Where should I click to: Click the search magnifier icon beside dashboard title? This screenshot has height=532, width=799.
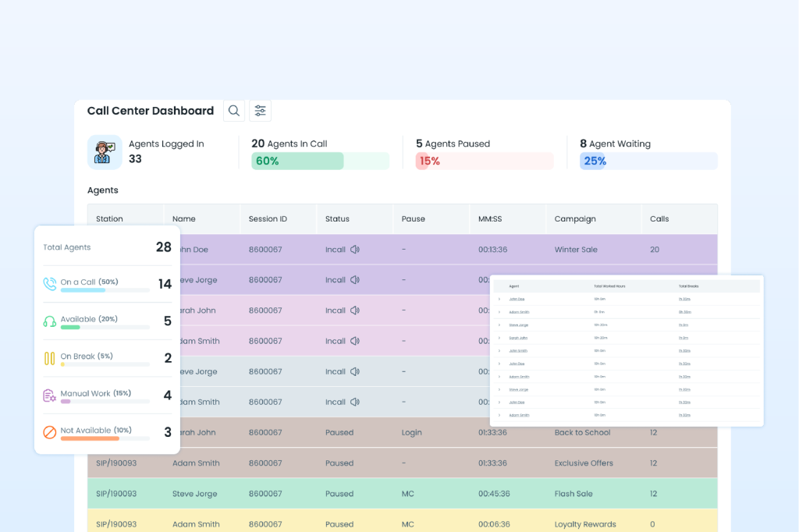pos(233,111)
